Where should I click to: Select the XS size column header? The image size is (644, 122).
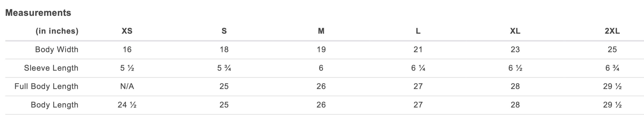(127, 31)
